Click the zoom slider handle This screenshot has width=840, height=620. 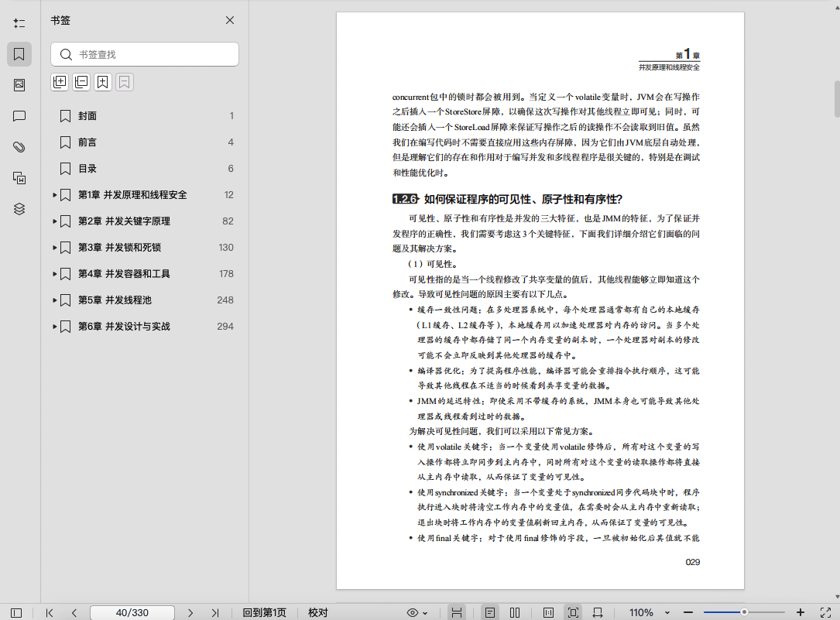744,612
